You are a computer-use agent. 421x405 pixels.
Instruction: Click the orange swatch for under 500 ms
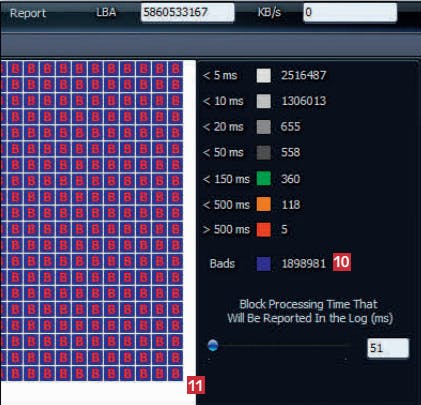[264, 204]
